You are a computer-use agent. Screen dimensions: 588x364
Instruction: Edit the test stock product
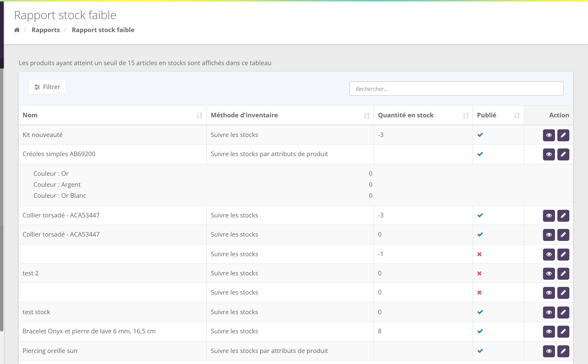point(563,312)
